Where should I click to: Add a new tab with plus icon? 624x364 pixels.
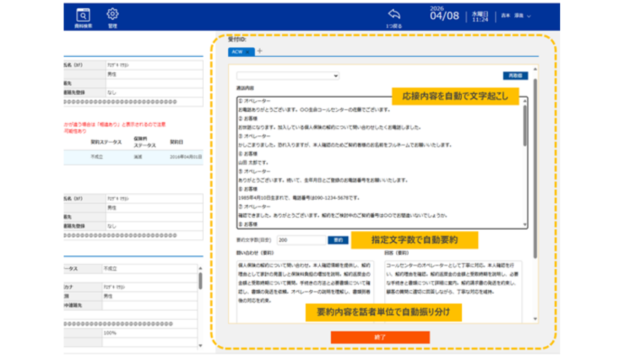(259, 51)
